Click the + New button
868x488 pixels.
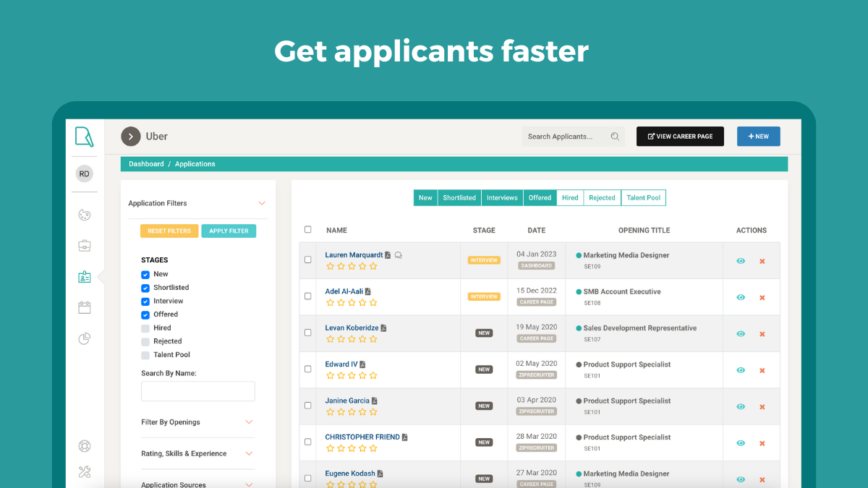coord(759,136)
